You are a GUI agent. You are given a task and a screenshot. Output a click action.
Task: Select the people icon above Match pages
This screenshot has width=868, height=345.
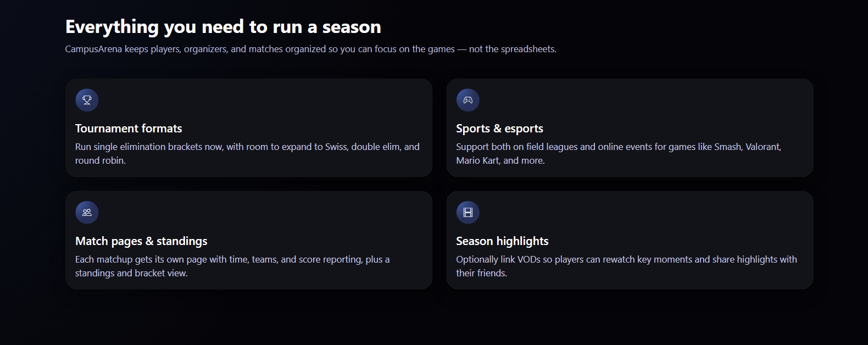coord(87,213)
